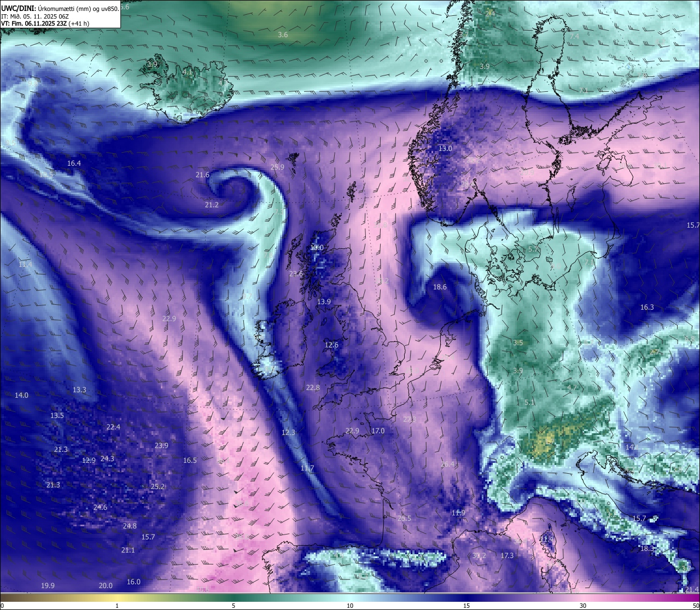Click the 12.6 value over Wales
Viewport: 700px width, 610px height.
pyautogui.click(x=331, y=345)
